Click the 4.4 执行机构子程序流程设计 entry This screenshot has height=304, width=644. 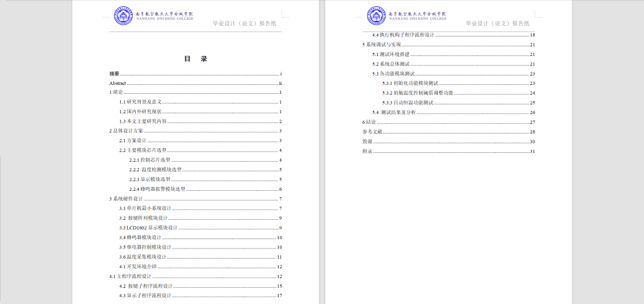(x=453, y=35)
